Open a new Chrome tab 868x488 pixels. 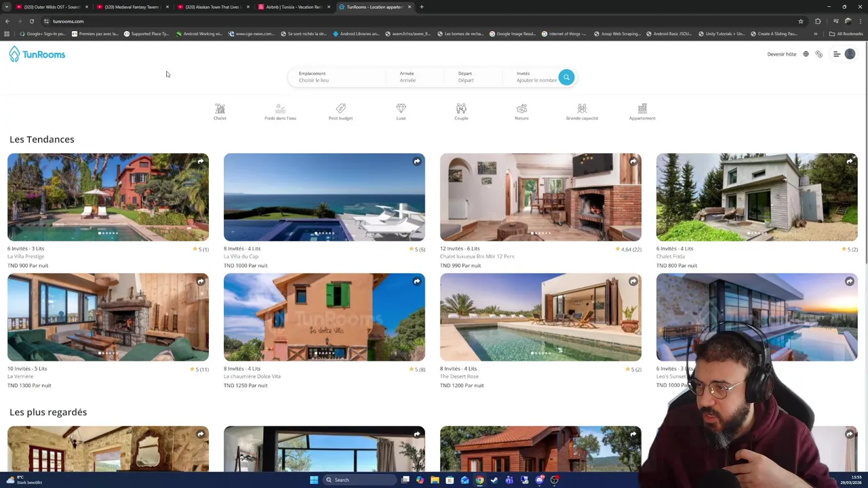tap(422, 7)
